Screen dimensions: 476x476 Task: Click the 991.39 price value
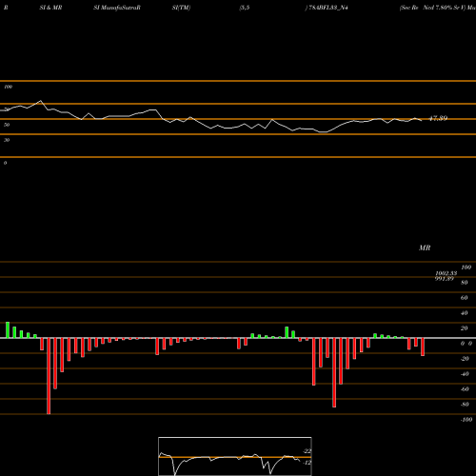click(x=445, y=279)
